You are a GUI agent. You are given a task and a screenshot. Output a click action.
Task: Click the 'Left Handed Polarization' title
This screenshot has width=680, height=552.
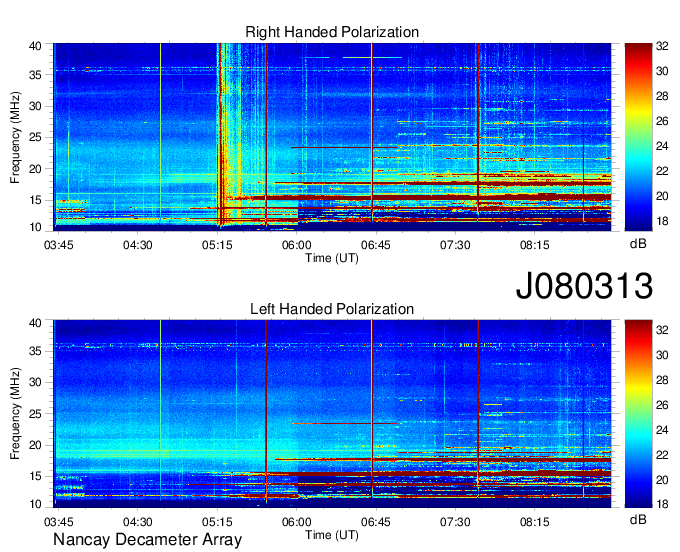(x=332, y=309)
